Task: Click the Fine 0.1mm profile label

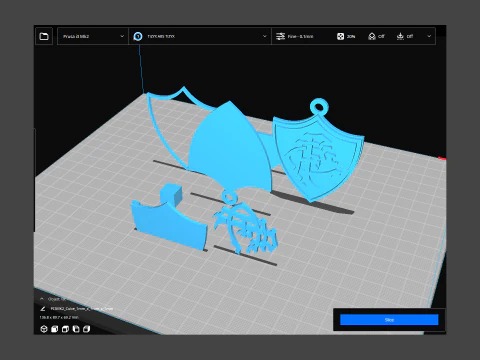Action: tap(300, 36)
